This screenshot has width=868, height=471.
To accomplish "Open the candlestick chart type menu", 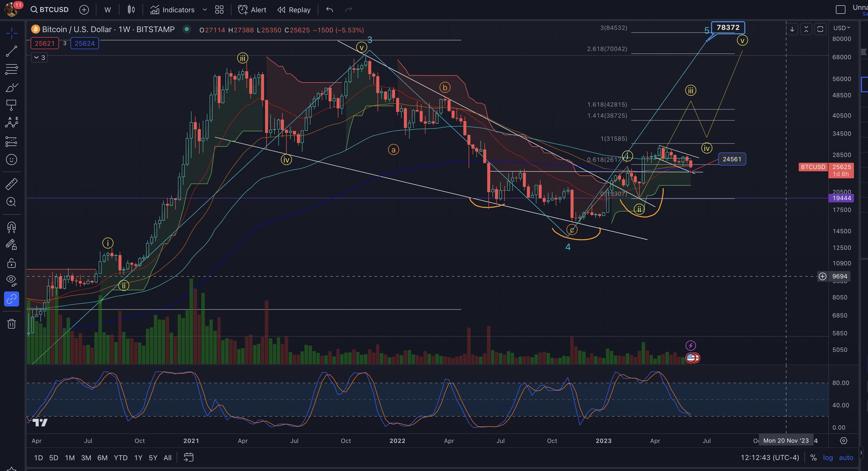I will click(x=131, y=10).
